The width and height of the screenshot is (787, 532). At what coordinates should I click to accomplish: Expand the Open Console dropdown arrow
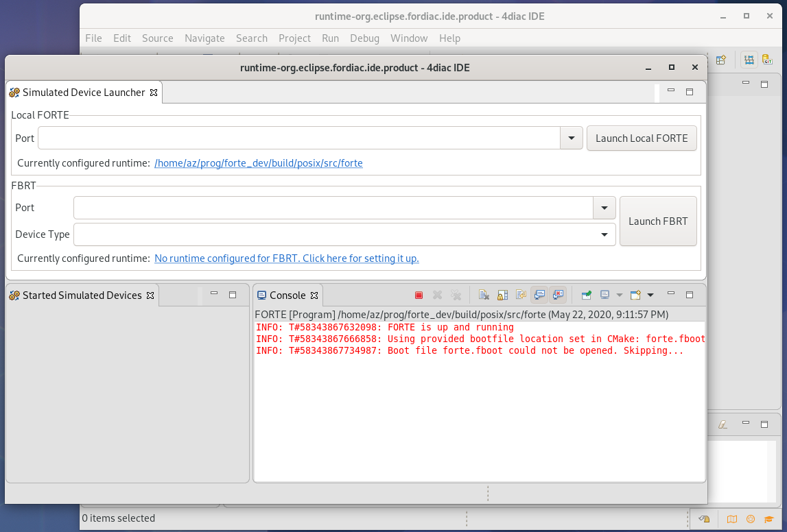coord(650,295)
